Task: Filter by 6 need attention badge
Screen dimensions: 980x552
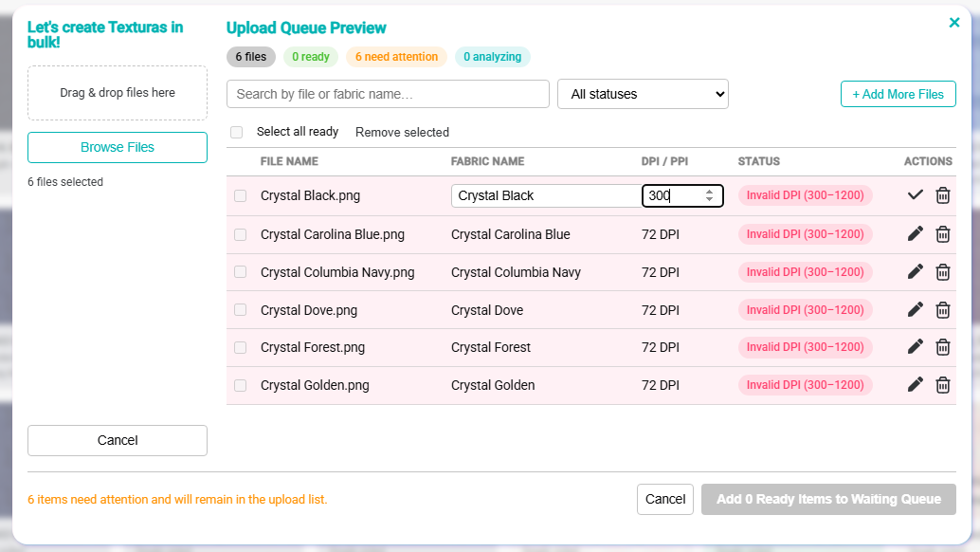Action: [396, 57]
